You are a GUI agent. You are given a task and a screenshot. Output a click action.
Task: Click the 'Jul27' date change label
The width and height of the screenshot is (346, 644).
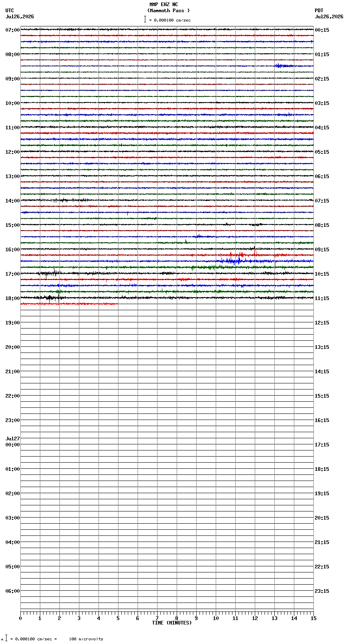coord(13,439)
